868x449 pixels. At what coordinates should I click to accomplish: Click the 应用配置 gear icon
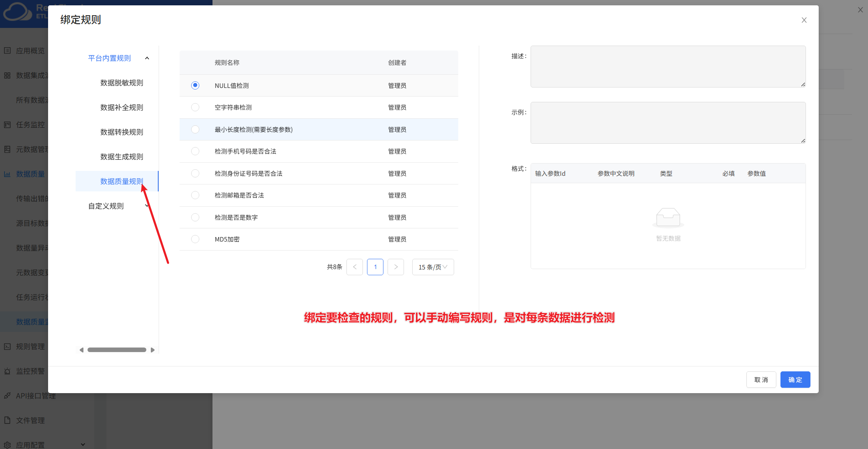coord(7,445)
